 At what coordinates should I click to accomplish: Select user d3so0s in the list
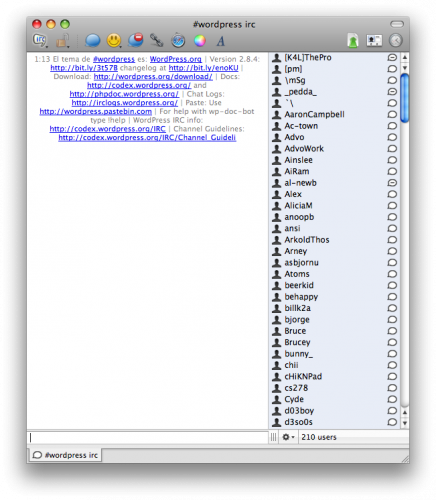tap(335, 422)
